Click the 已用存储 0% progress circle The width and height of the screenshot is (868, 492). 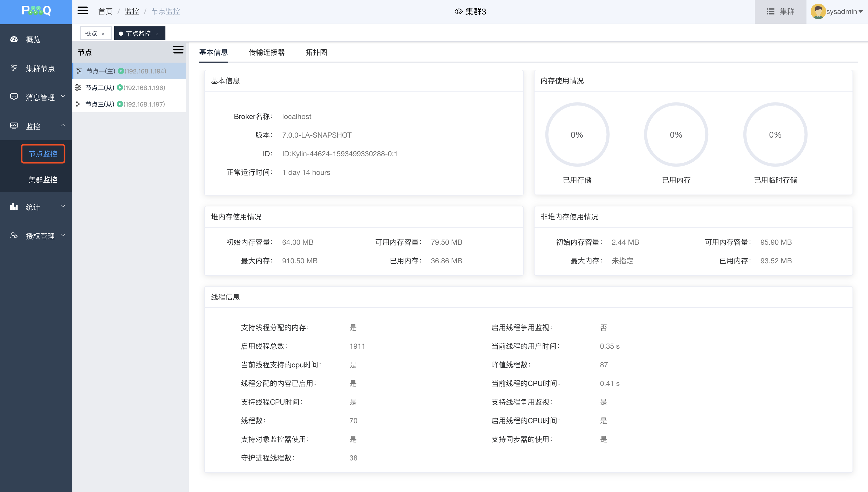coord(577,135)
